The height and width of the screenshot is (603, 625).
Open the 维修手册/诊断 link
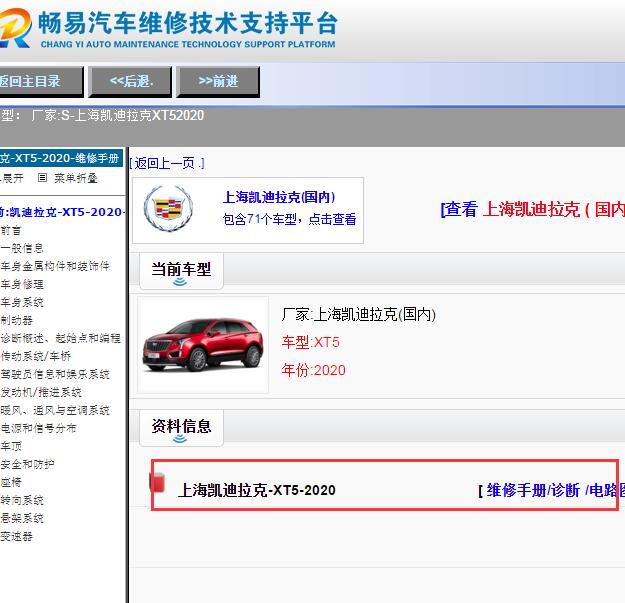533,490
